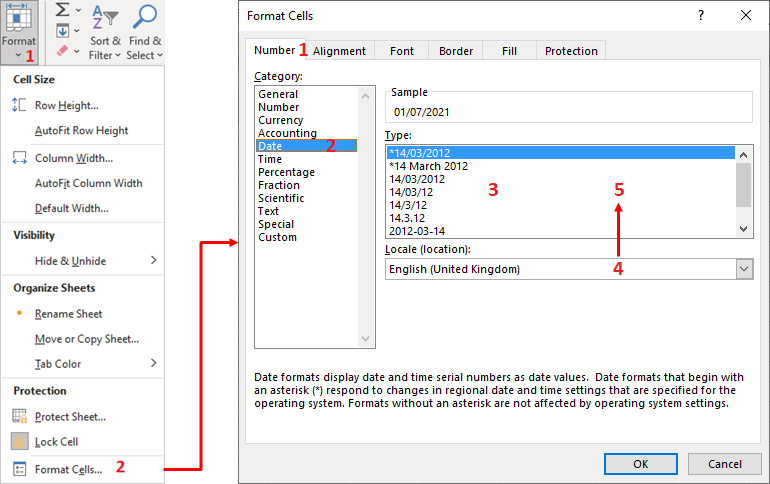This screenshot has height=484, width=770.
Task: Click the Column Width icon
Action: tap(19, 158)
